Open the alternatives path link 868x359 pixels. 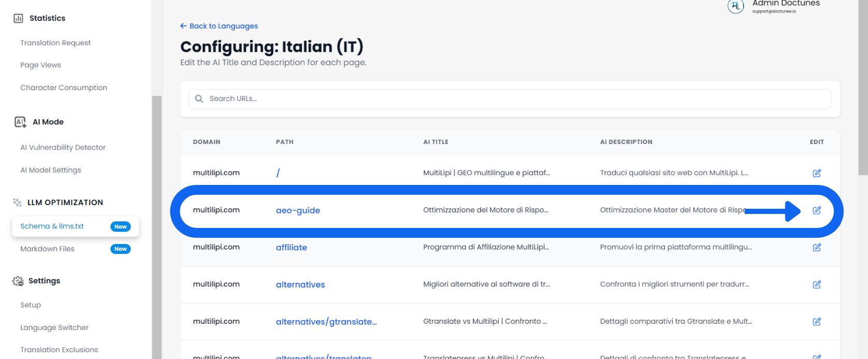click(300, 284)
